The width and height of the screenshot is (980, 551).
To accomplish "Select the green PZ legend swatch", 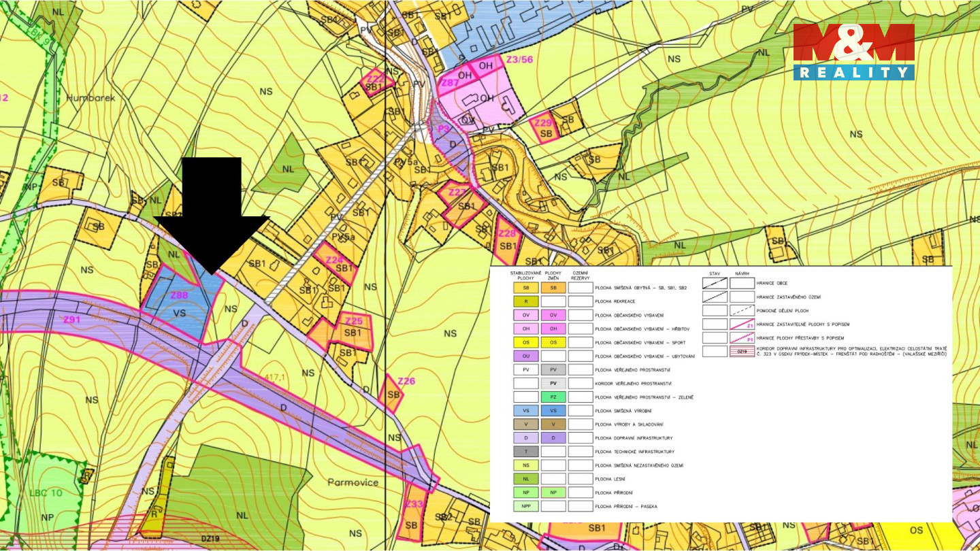I will 553,397.
